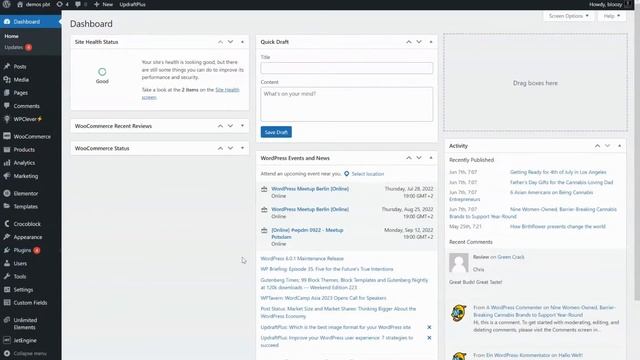Open Tools wrench icon in sidebar
The width and height of the screenshot is (640, 360).
pyautogui.click(x=7, y=276)
